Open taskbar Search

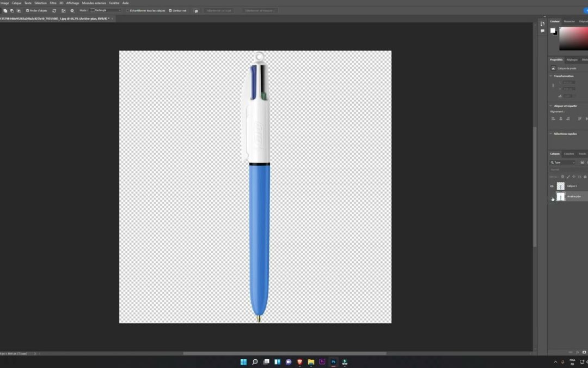[x=255, y=361]
